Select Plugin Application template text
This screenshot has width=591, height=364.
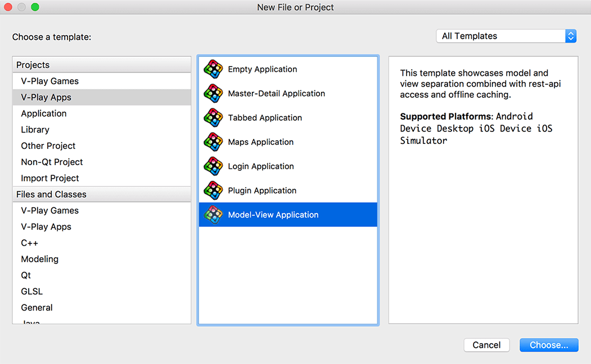(x=262, y=190)
